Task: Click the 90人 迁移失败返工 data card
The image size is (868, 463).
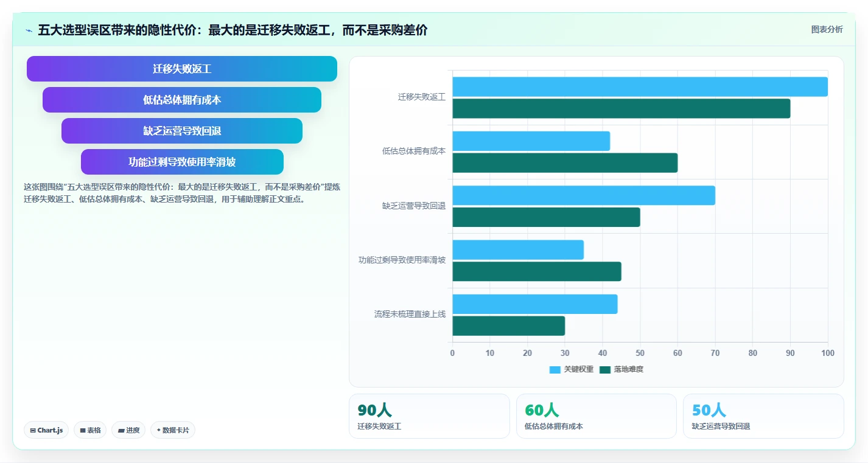Action: (x=429, y=416)
